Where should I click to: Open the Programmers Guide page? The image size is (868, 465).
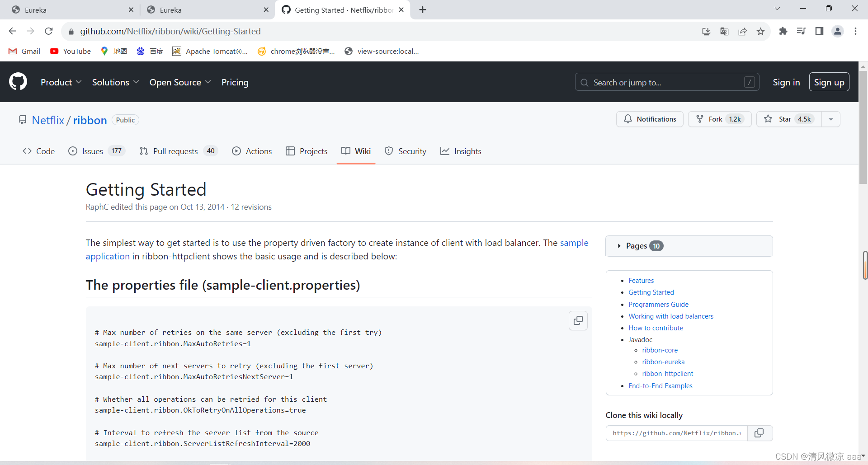pos(658,305)
